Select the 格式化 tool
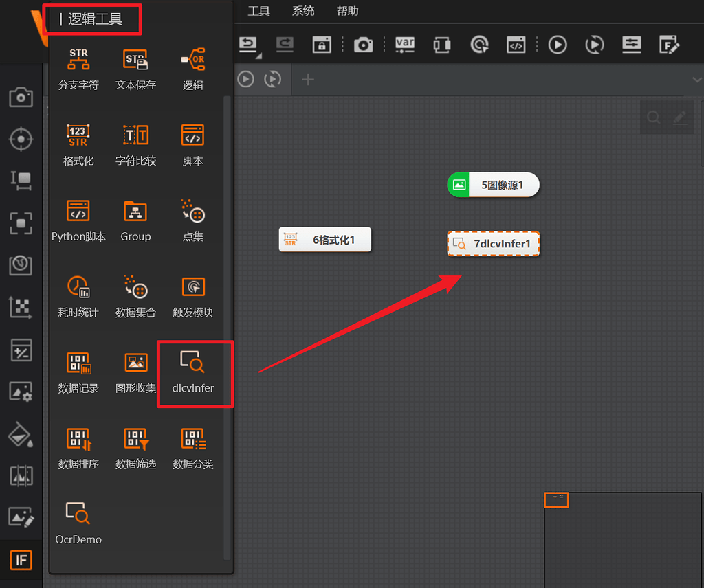 tap(78, 144)
